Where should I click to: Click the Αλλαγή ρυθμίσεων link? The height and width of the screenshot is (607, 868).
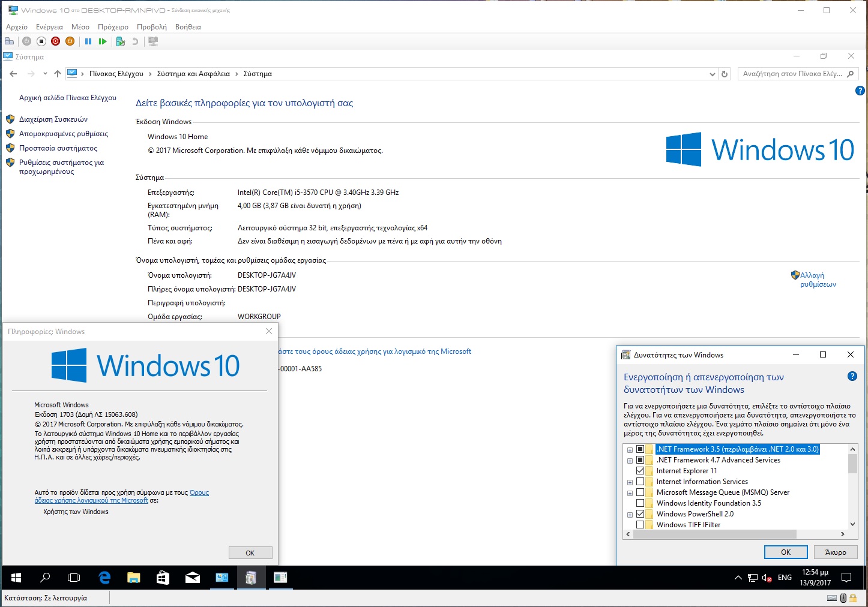[x=818, y=280]
